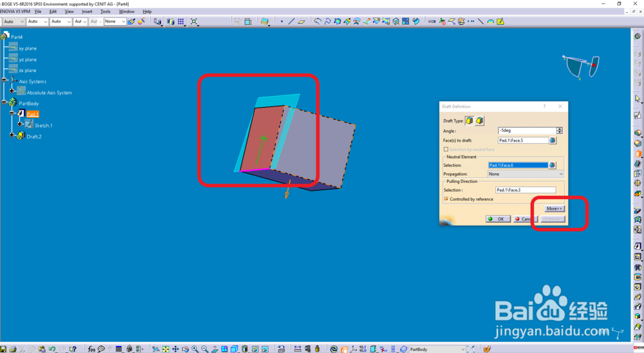Click the Pulling Direction Selection field

pyautogui.click(x=526, y=190)
